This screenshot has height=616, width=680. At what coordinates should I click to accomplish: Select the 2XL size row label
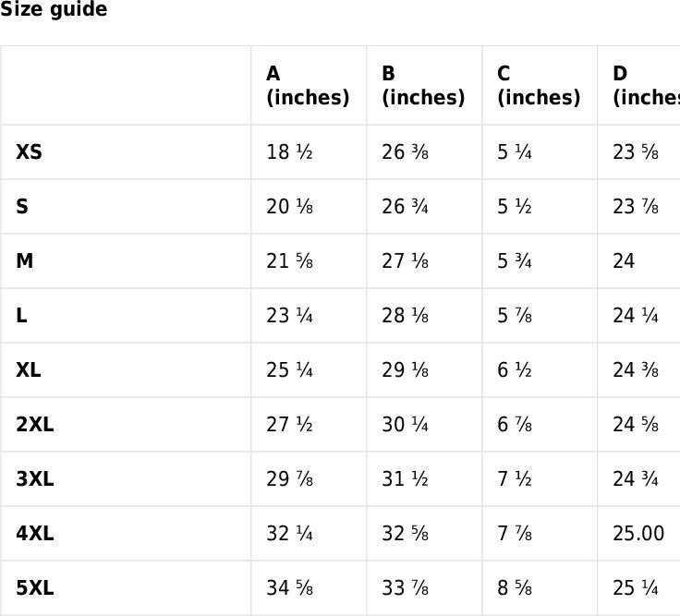click(35, 424)
